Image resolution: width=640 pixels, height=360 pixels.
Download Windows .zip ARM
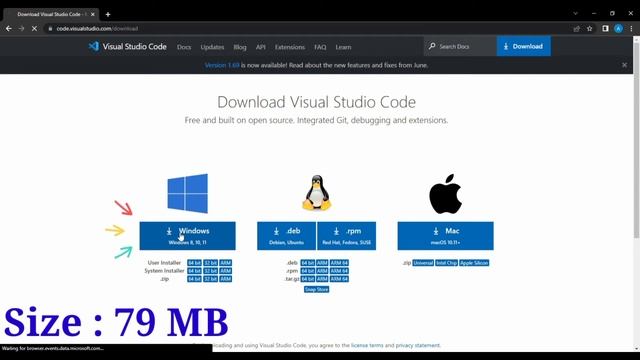coord(226,279)
